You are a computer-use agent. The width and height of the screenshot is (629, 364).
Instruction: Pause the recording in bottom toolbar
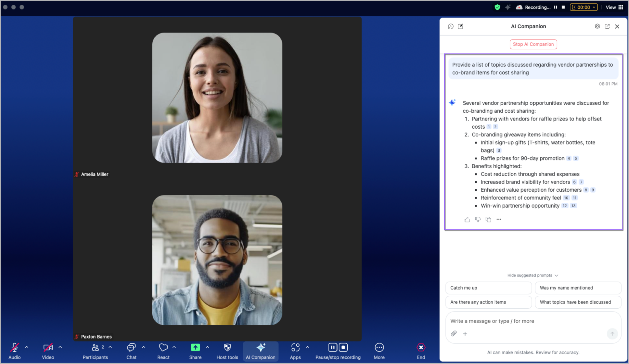tap(333, 347)
